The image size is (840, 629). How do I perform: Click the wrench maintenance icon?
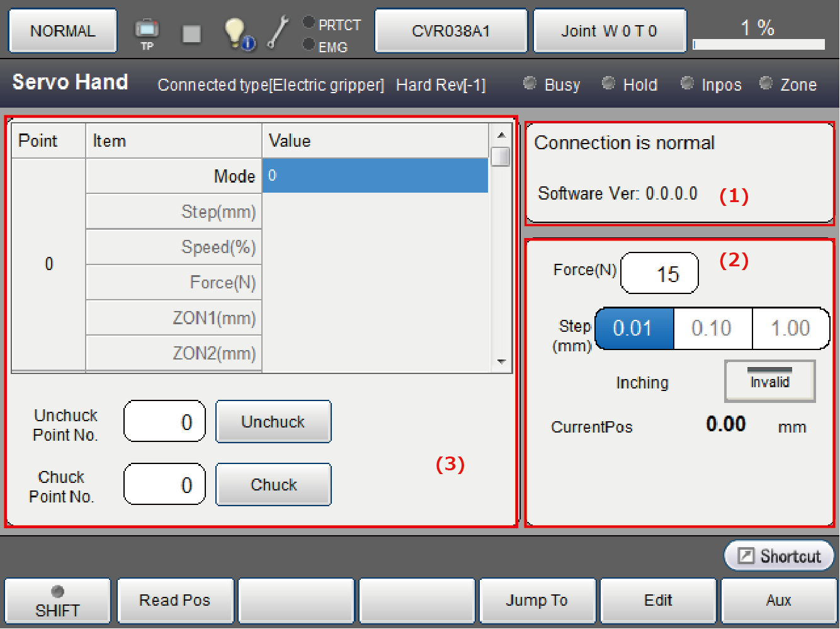277,33
